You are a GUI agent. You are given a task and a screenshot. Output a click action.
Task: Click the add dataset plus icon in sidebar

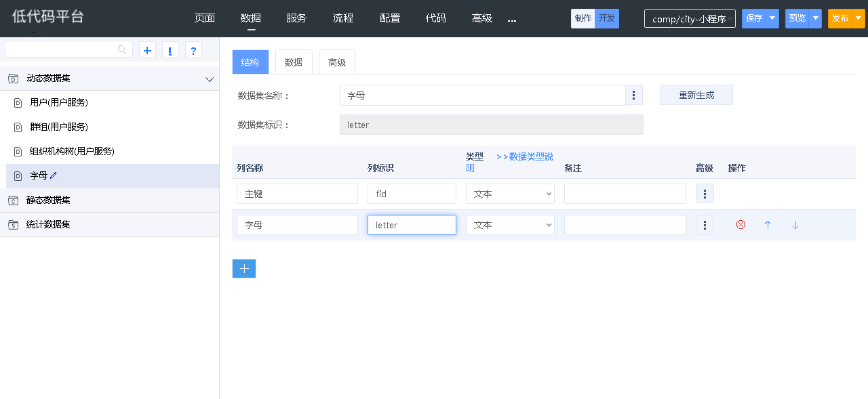tap(147, 50)
